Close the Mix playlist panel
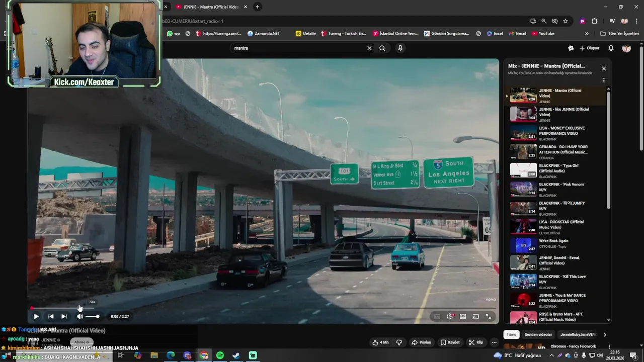Viewport: 644px width, 362px height. [604, 68]
